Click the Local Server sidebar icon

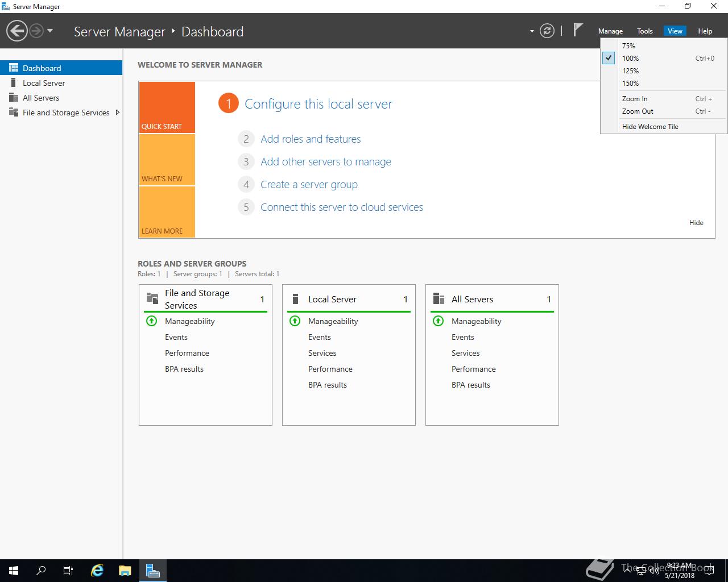tap(14, 82)
